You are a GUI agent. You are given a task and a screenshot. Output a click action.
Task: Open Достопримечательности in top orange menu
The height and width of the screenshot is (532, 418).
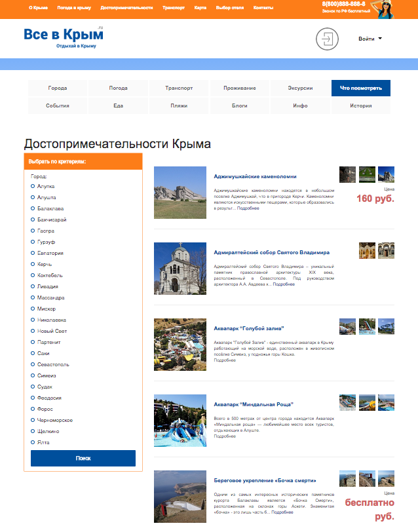(x=126, y=7)
